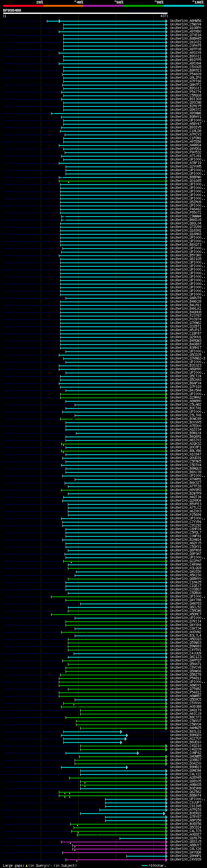
Task: Click the white query sequence bar
Action: pyautogui.click(x=85, y=13)
